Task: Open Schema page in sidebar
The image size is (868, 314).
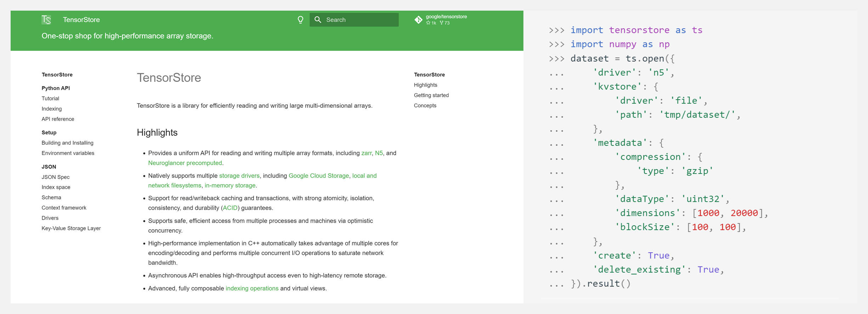Action: click(x=51, y=197)
